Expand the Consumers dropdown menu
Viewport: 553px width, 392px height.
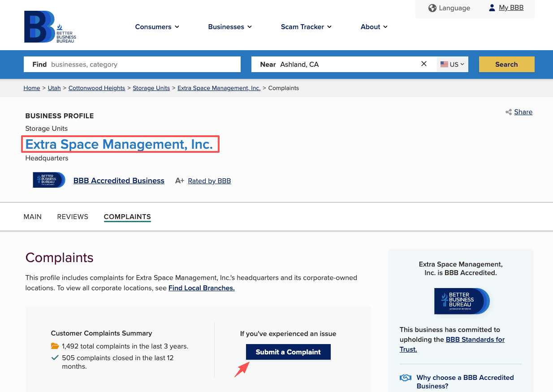pos(157,27)
